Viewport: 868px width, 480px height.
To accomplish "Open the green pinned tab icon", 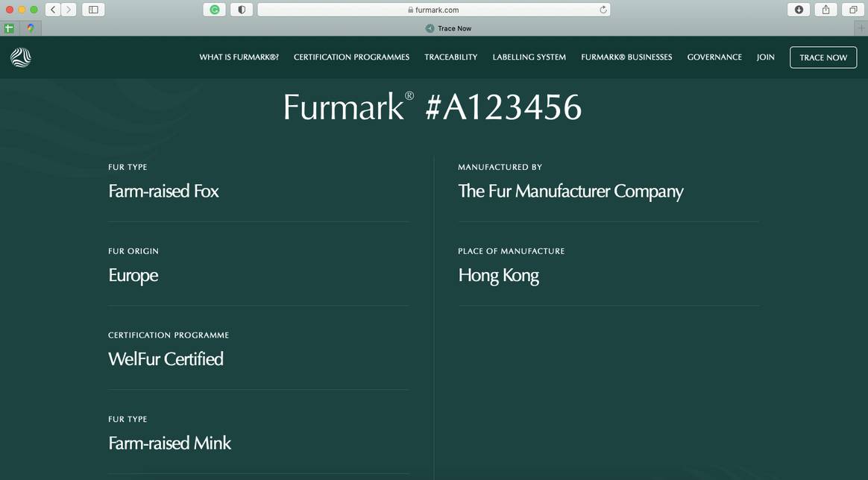I will (9, 28).
